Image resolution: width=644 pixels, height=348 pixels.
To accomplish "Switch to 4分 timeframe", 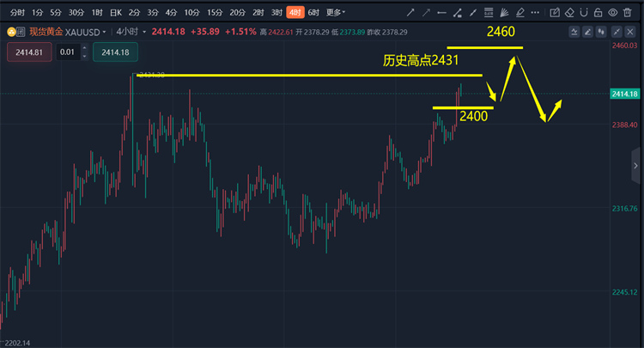I will tap(171, 13).
